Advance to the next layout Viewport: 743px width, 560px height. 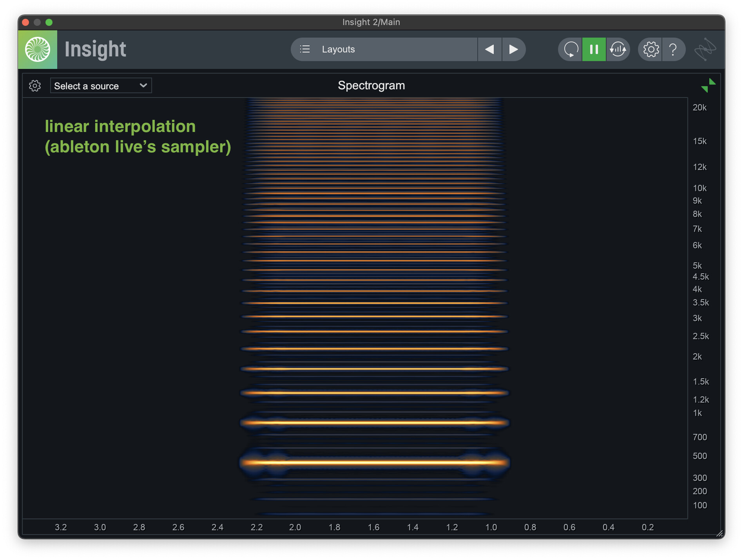point(513,49)
